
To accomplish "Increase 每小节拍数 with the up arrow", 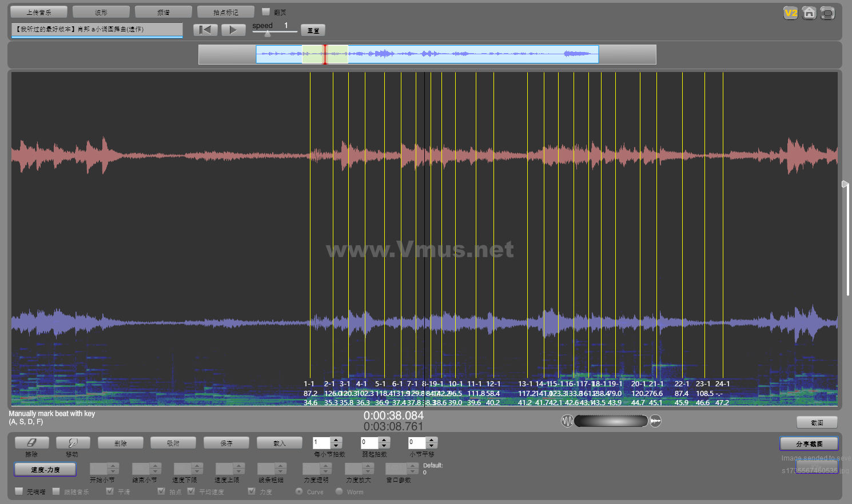I will (x=336, y=440).
